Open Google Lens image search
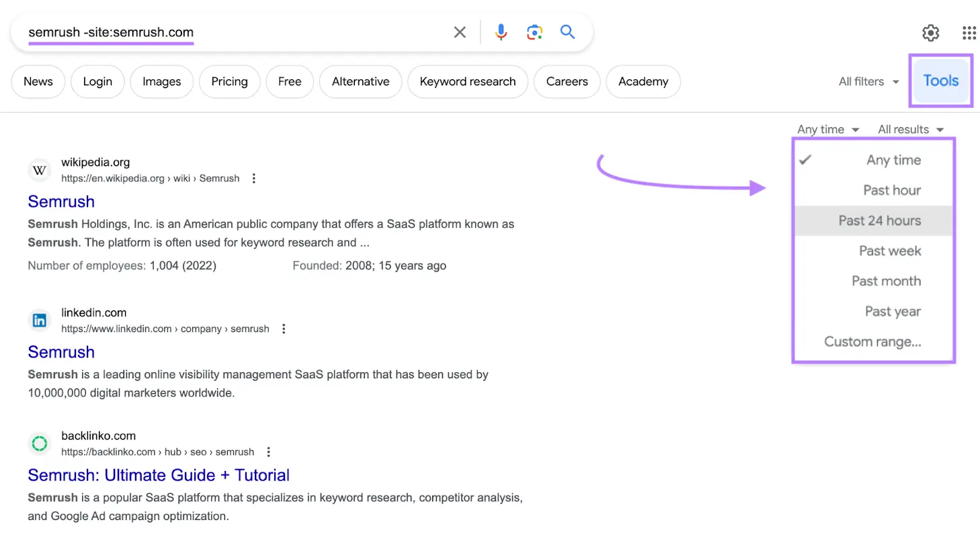Viewport: 980px width, 549px height. click(534, 32)
